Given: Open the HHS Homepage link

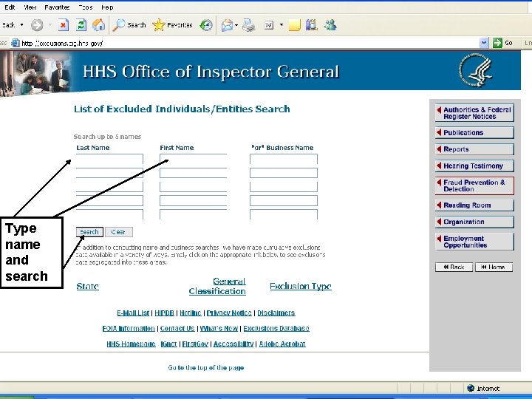Looking at the screenshot, I should tap(131, 344).
